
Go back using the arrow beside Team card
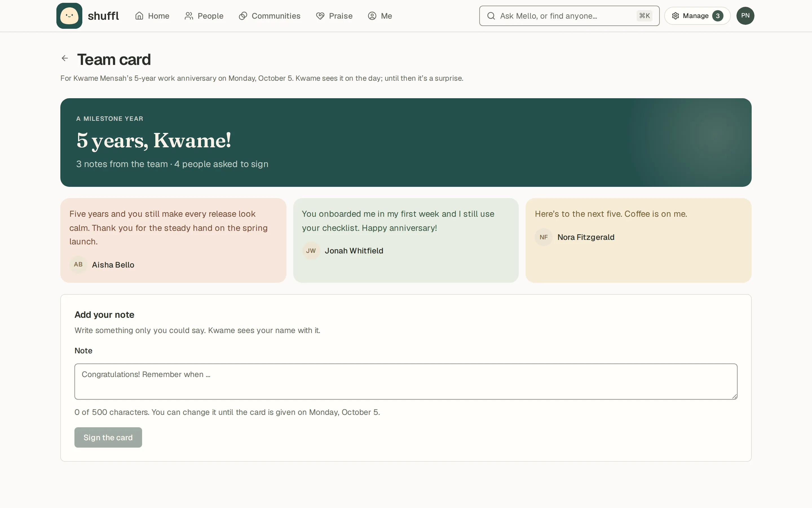click(65, 58)
